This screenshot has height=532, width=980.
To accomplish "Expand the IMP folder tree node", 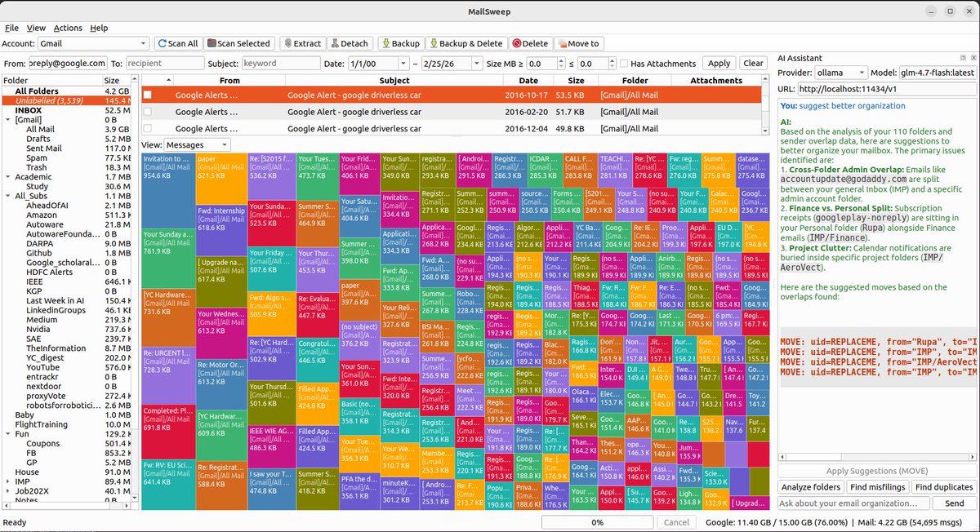I will 8,481.
